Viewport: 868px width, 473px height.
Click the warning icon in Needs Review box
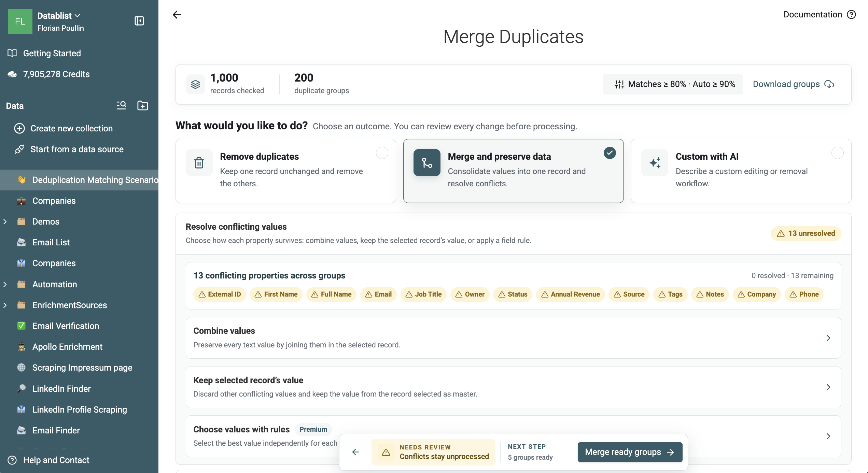click(386, 452)
